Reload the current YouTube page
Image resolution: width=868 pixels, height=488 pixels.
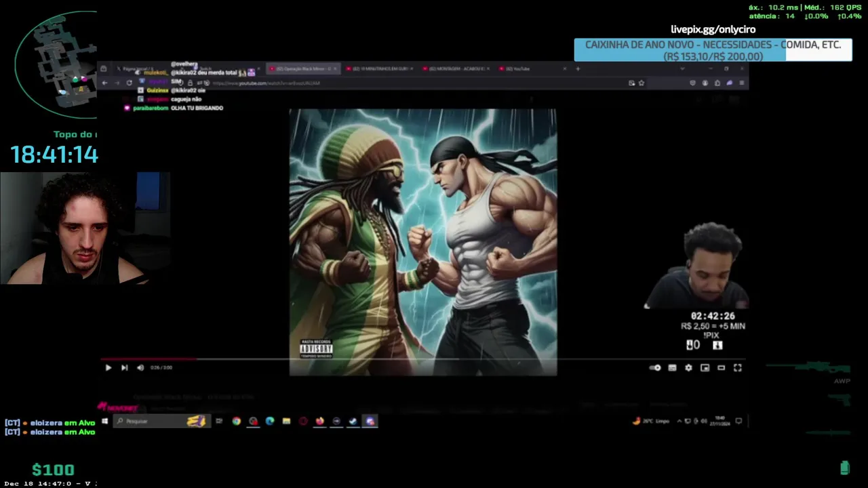[129, 83]
